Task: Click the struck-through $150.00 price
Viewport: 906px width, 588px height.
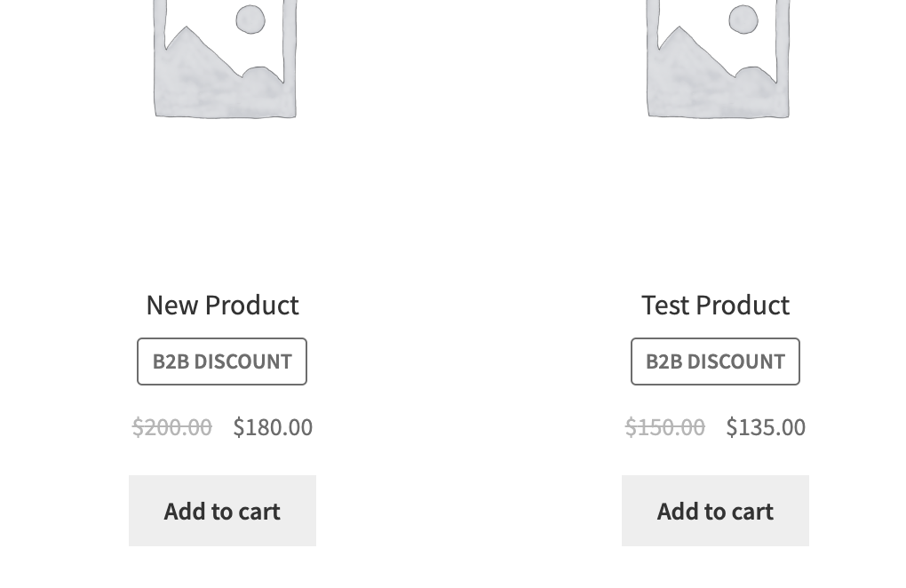Action: coord(665,427)
